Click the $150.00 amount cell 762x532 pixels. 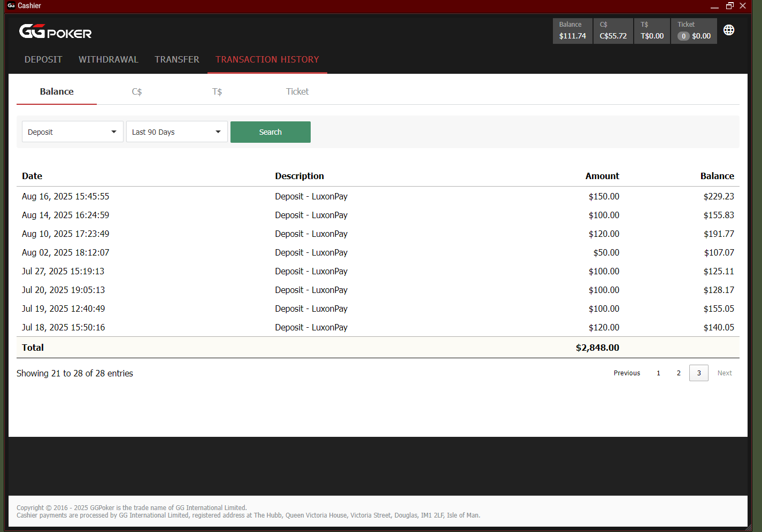(604, 196)
